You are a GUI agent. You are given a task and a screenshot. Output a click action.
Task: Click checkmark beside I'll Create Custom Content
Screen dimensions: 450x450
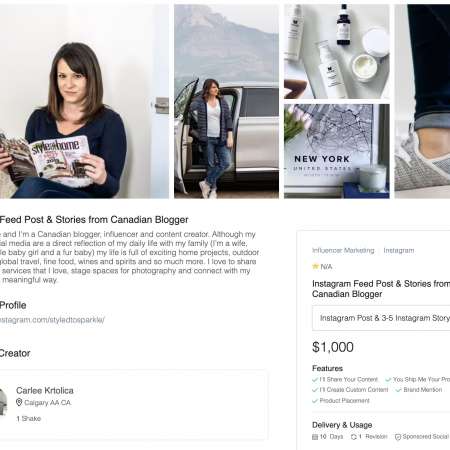(315, 390)
